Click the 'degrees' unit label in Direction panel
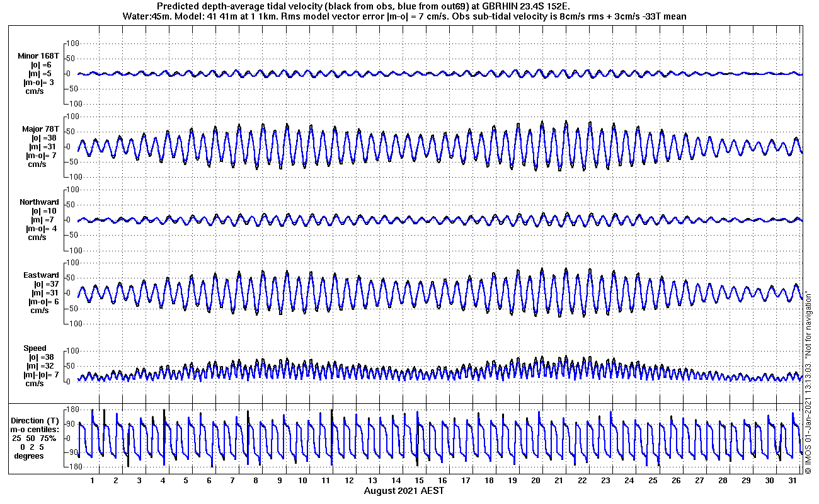819x504 pixels. [29, 455]
